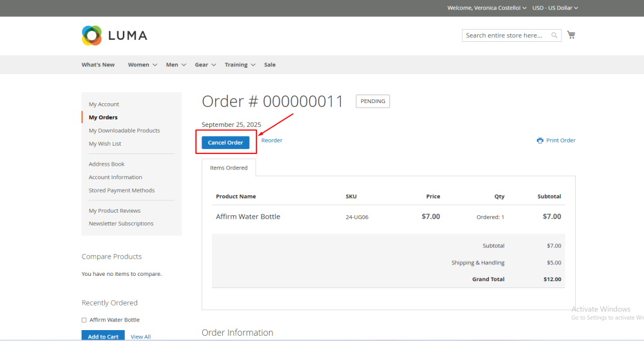Viewport: 644px width, 341px height.
Task: Go to My Account in sidebar
Action: (104, 104)
